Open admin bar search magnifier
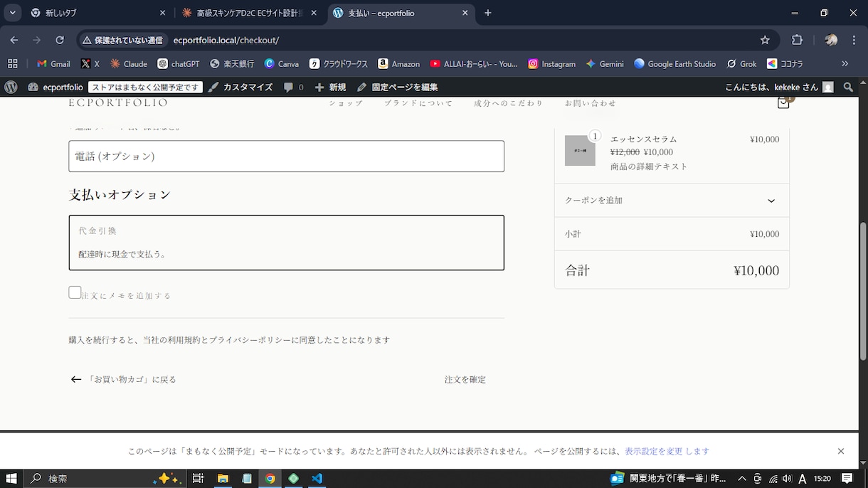The height and width of the screenshot is (488, 868). (848, 87)
